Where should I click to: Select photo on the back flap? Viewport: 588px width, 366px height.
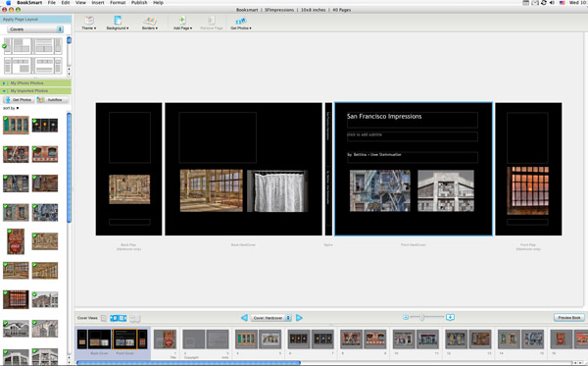tap(129, 189)
